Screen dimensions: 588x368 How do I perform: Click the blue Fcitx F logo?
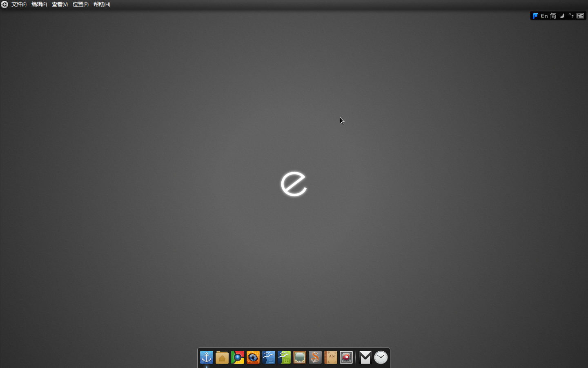(x=535, y=16)
